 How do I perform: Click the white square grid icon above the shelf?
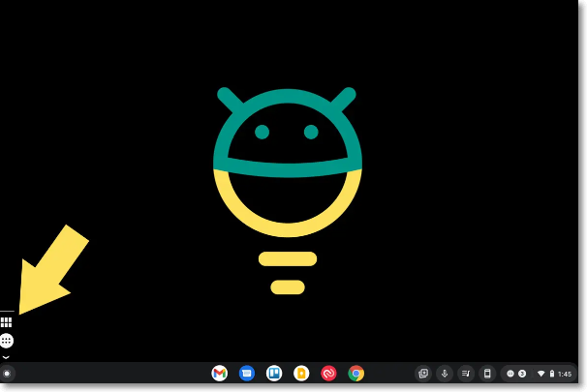[7, 322]
